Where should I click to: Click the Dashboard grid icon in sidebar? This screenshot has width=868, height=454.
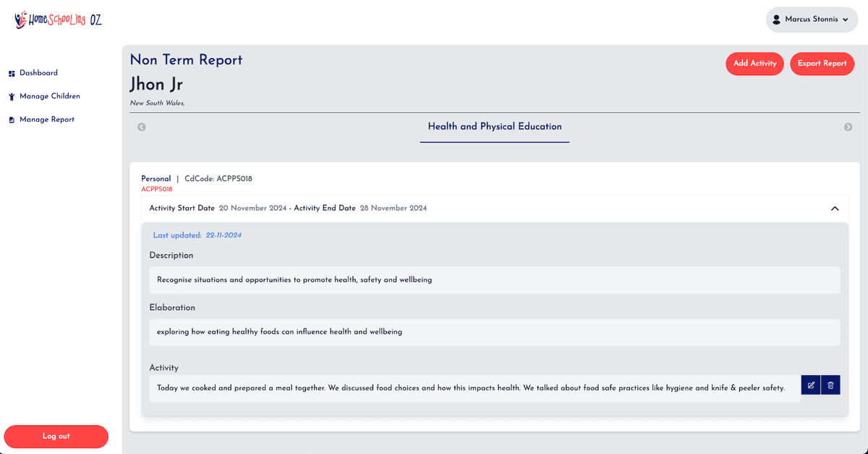pyautogui.click(x=12, y=73)
